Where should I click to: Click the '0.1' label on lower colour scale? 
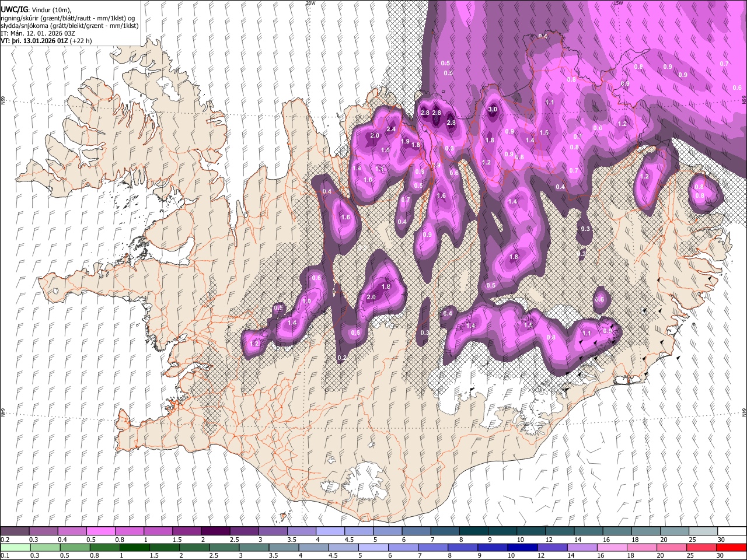[x=5, y=555]
